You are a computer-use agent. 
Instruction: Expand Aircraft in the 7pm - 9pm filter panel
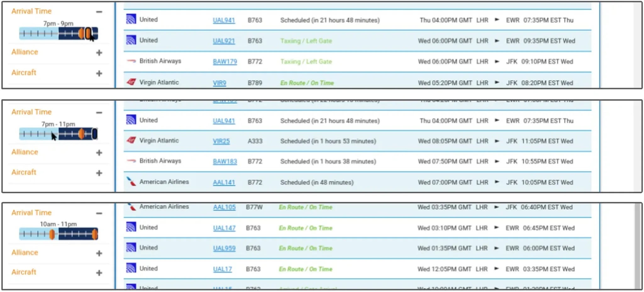click(x=99, y=73)
